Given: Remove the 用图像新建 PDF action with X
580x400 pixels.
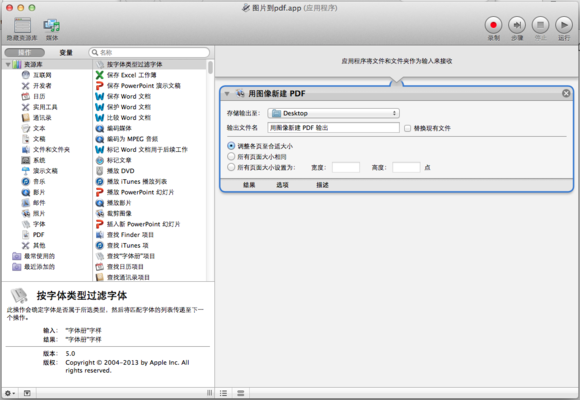Looking at the screenshot, I should click(566, 93).
